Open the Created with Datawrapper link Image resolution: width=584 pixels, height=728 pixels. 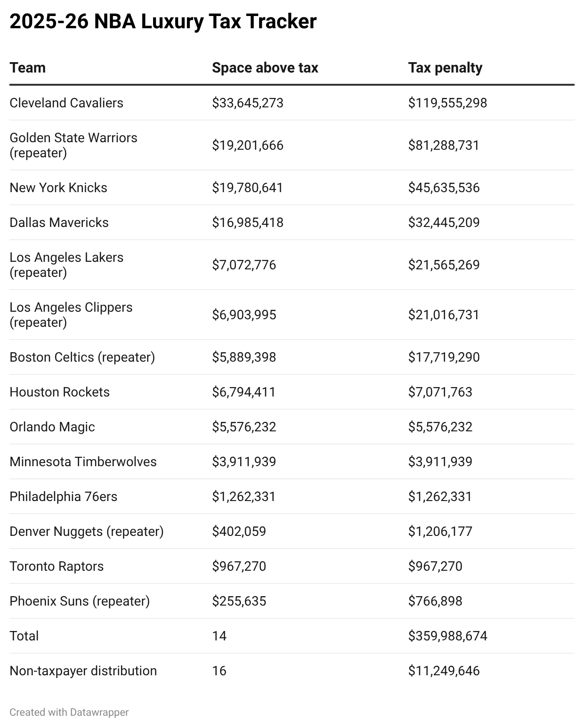coord(69,712)
